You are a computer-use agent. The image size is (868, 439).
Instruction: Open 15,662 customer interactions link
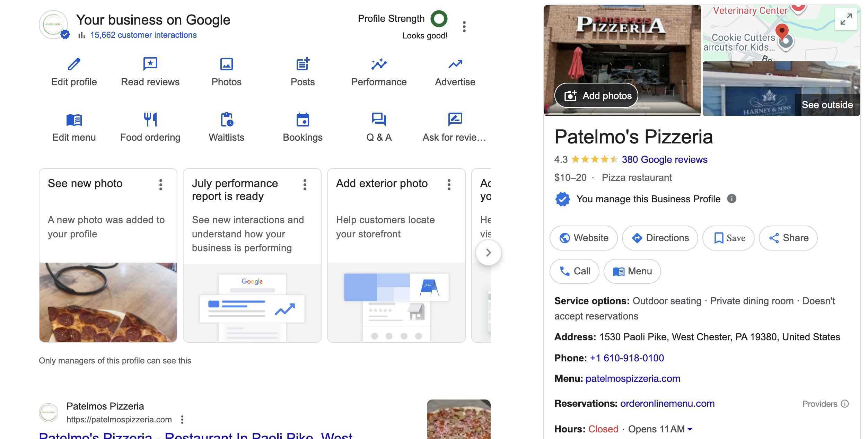(143, 35)
